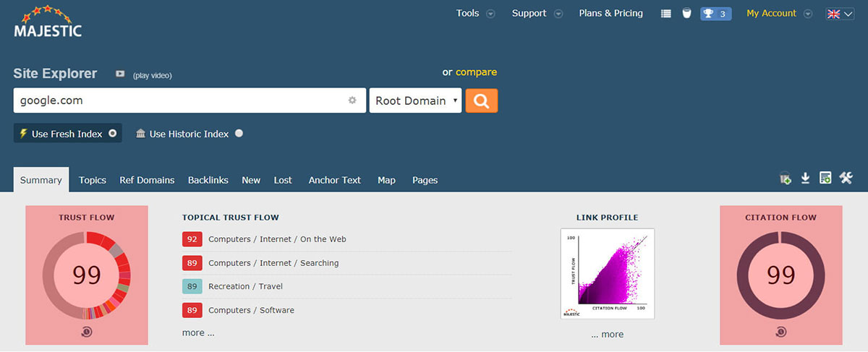The height and width of the screenshot is (352, 868).
Task: Click the download icon
Action: coord(805,179)
